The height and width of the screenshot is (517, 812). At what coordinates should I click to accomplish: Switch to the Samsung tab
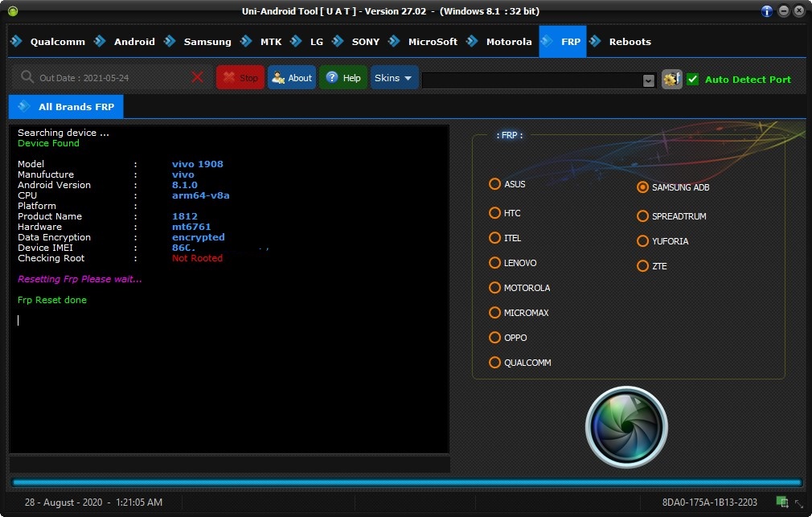click(x=198, y=42)
